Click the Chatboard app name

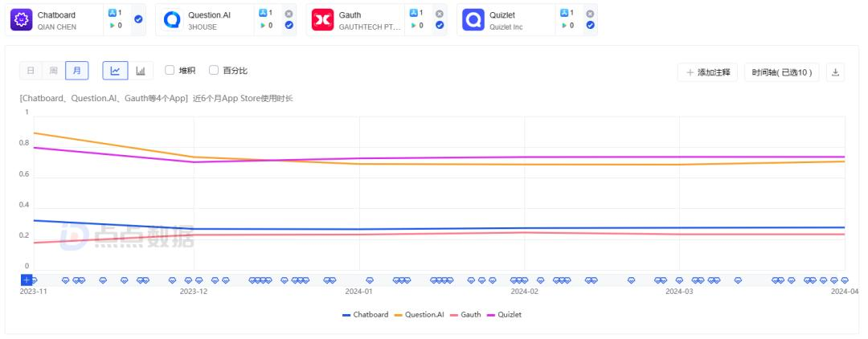[56, 15]
